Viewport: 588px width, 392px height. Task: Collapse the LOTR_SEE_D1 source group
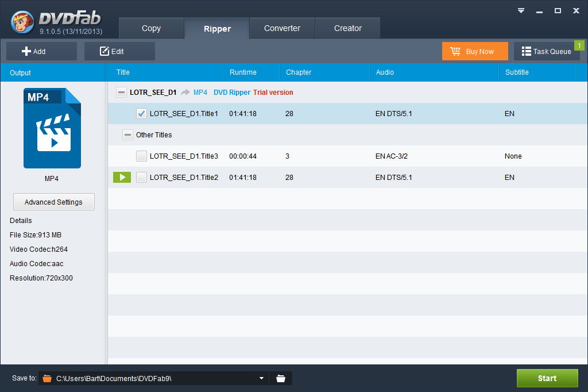point(121,93)
